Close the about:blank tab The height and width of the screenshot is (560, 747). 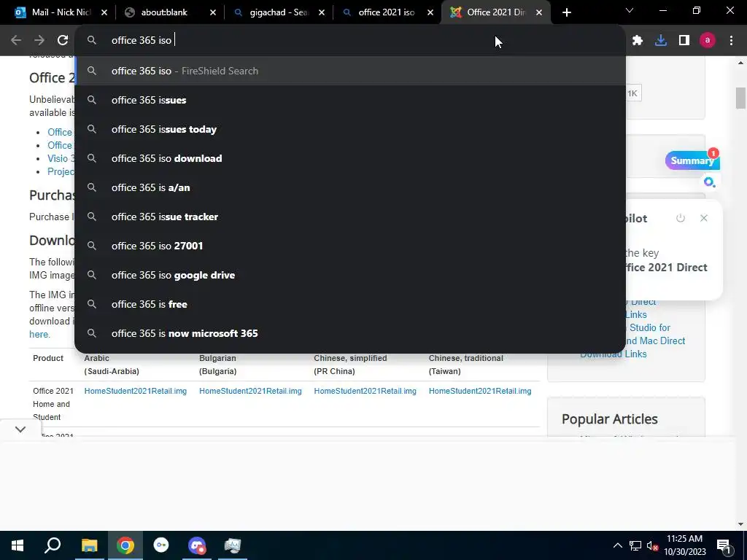[x=213, y=12]
